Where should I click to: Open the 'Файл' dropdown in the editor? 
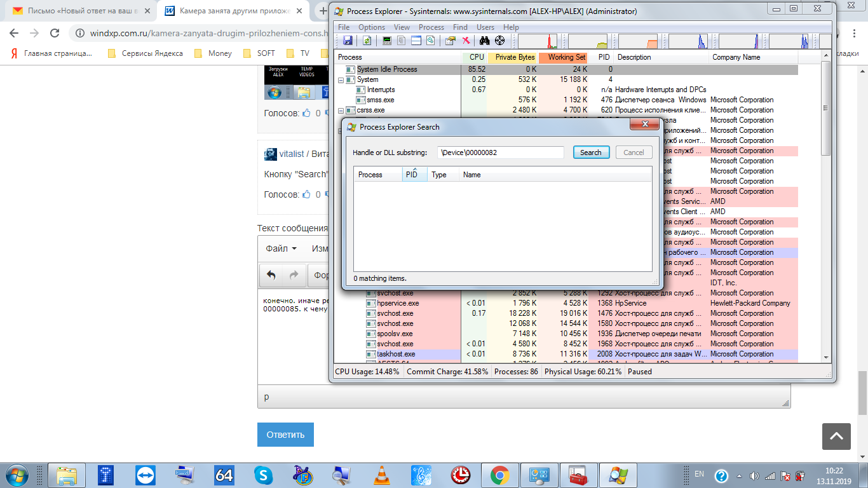(x=281, y=248)
